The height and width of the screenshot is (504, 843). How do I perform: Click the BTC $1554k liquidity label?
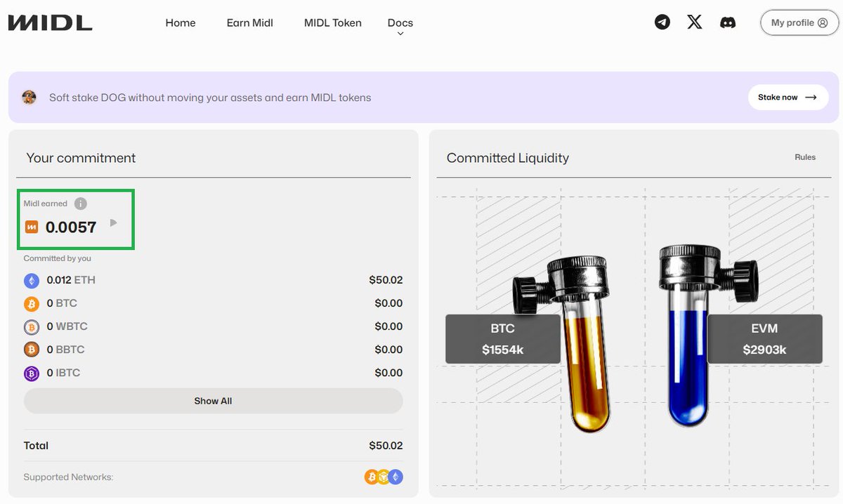coord(503,339)
